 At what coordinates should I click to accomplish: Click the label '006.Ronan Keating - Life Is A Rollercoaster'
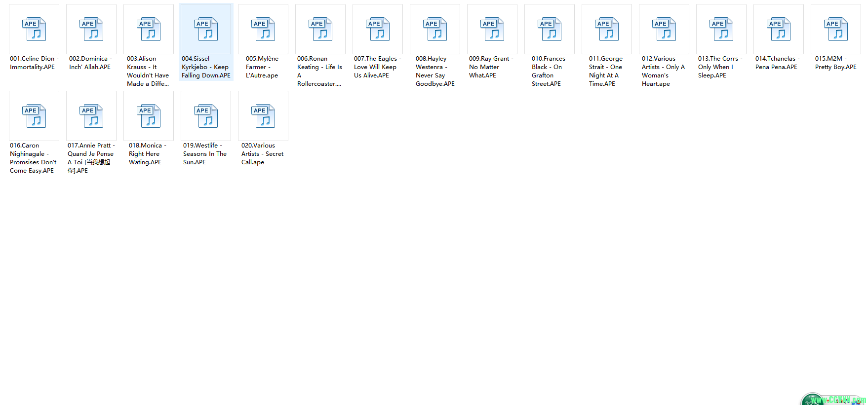tap(320, 71)
